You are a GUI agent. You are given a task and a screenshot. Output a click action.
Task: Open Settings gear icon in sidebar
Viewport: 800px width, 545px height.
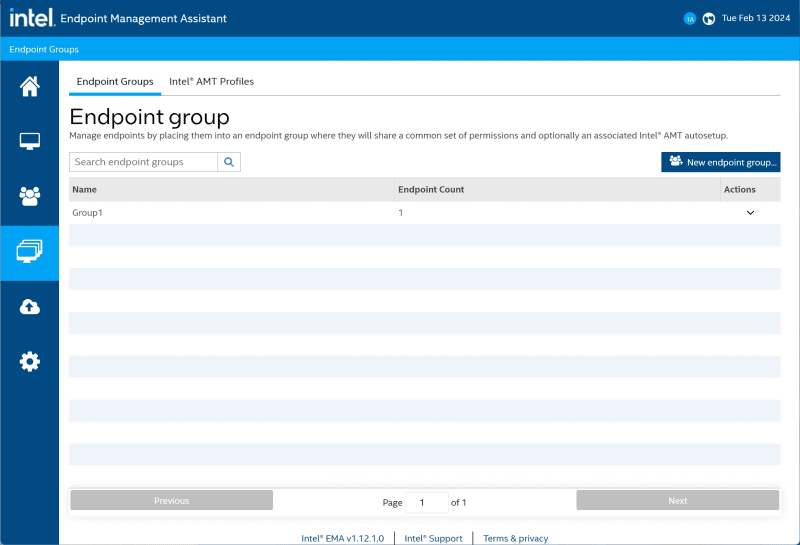tap(30, 362)
